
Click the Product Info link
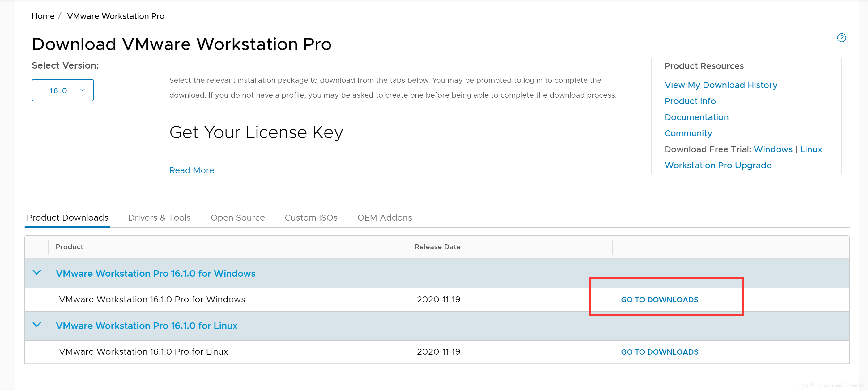[690, 101]
